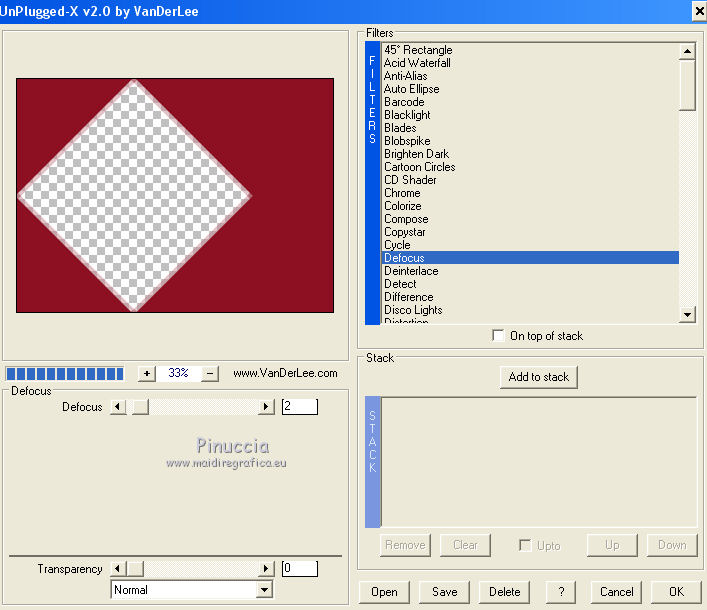Image resolution: width=707 pixels, height=610 pixels.
Task: Enable On top of stack checkbox
Action: point(498,335)
